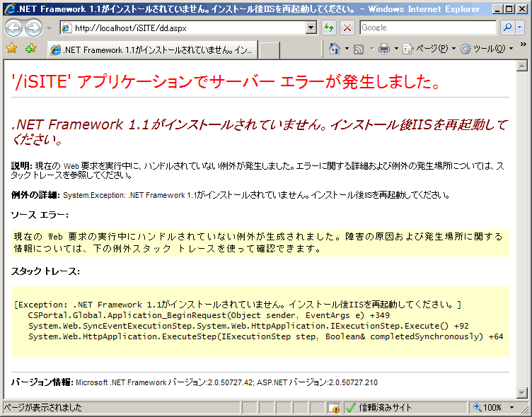Image resolution: width=532 pixels, height=417 pixels.
Task: Open a new blank tab
Action: (270, 50)
